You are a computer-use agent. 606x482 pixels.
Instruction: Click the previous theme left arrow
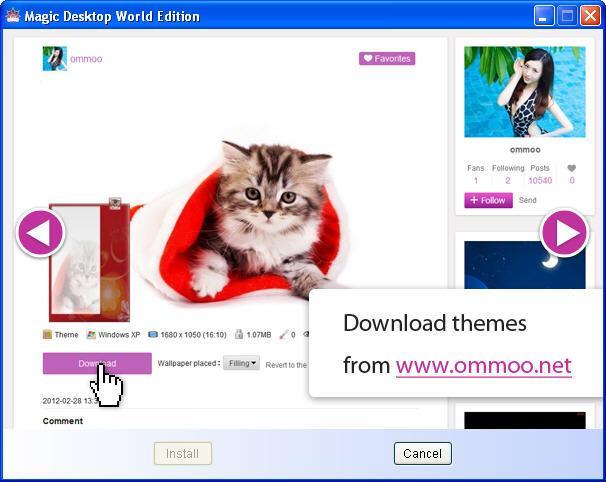pos(40,233)
